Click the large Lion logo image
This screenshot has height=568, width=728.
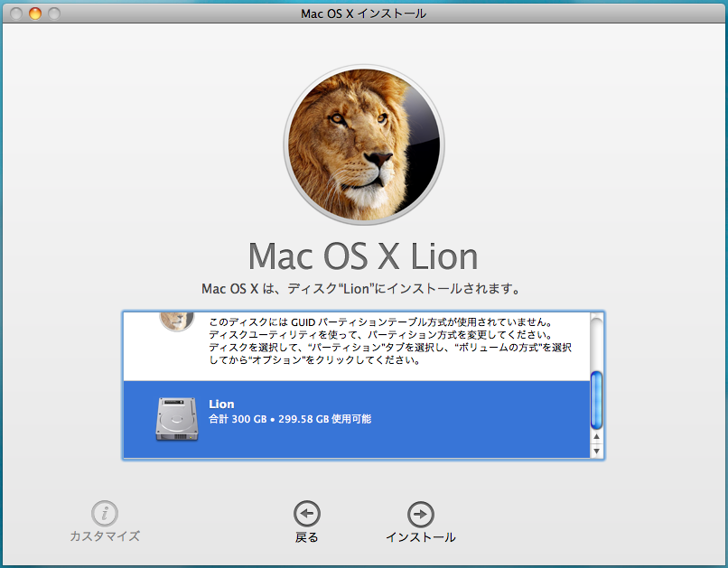pyautogui.click(x=364, y=144)
